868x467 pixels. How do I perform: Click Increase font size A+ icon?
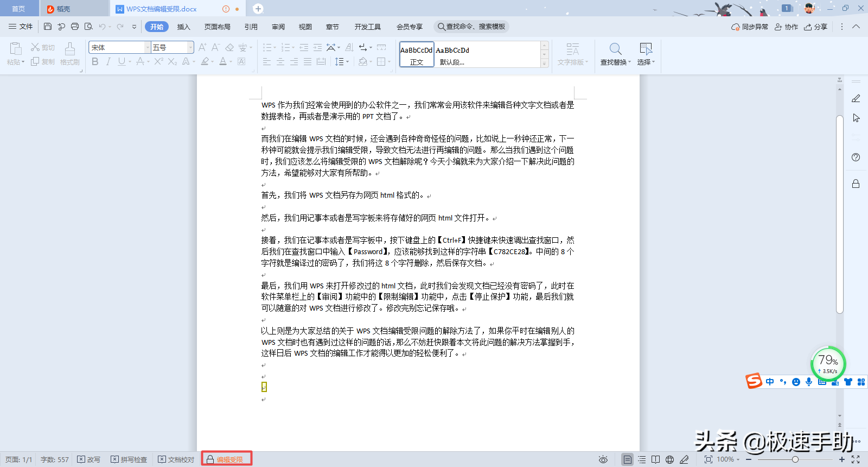click(202, 47)
